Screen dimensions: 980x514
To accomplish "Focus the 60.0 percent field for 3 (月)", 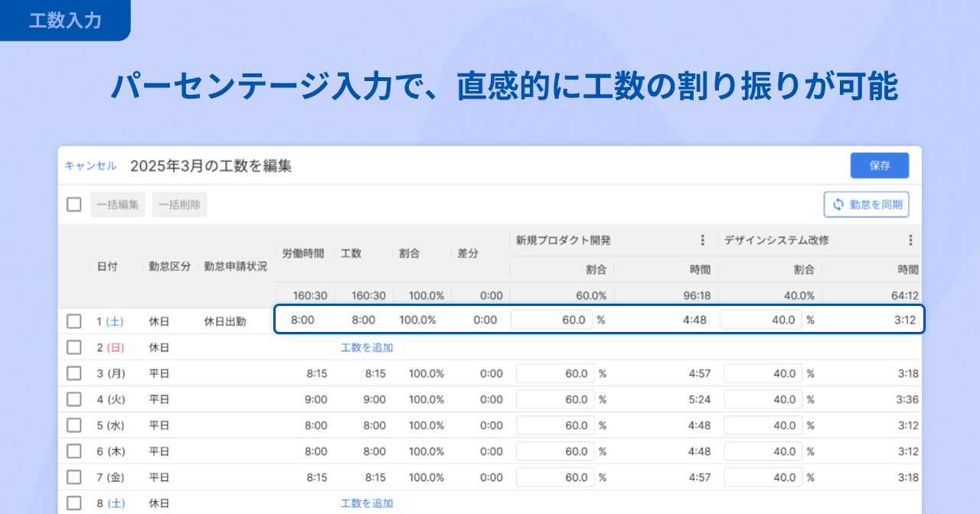I will pos(554,373).
